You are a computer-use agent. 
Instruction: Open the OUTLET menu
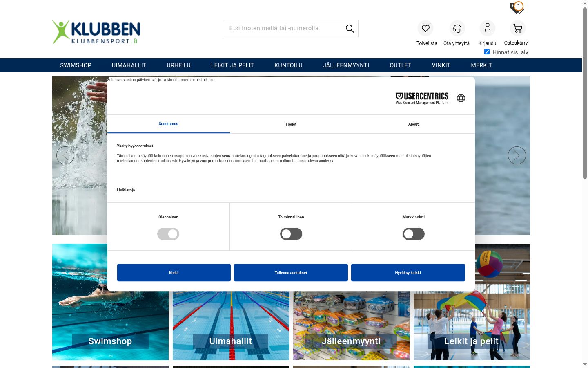(x=400, y=65)
